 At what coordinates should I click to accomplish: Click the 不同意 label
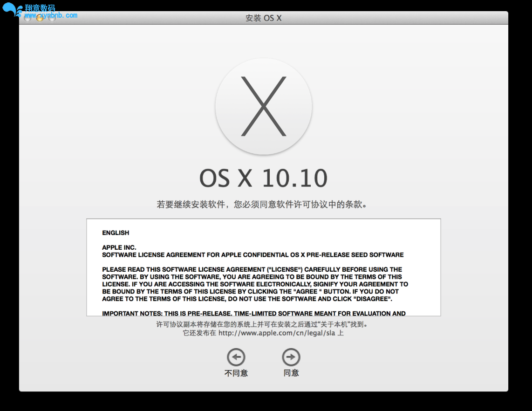point(236,373)
